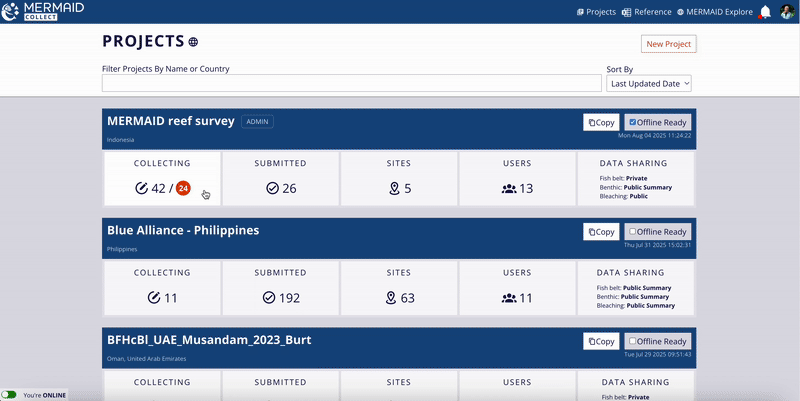800x401 pixels.
Task: Open Sites 5 card
Action: (x=399, y=179)
